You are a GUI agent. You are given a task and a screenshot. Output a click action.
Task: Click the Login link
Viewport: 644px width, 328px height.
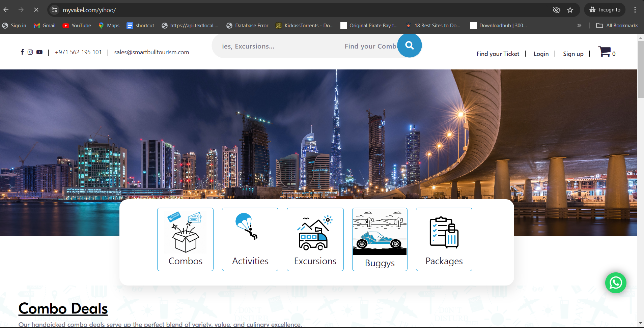point(541,54)
